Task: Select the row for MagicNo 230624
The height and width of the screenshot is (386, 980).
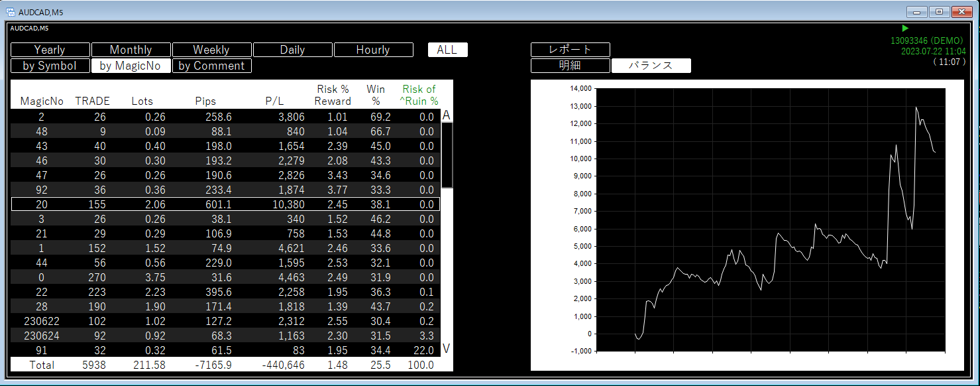Action: pyautogui.click(x=225, y=336)
